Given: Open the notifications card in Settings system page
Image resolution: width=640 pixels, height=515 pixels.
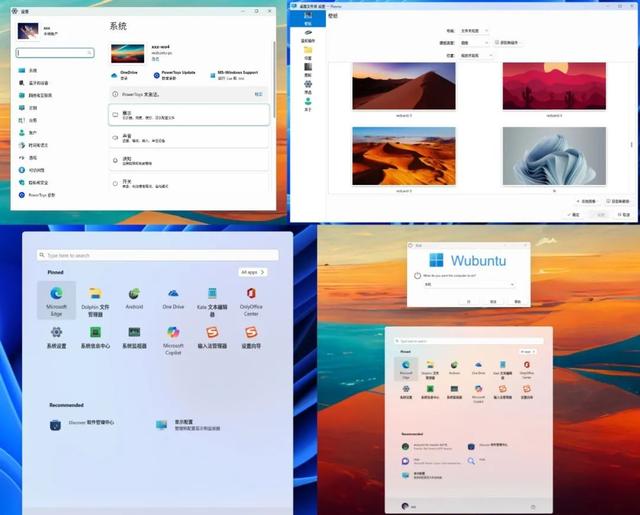Looking at the screenshot, I should (189, 161).
